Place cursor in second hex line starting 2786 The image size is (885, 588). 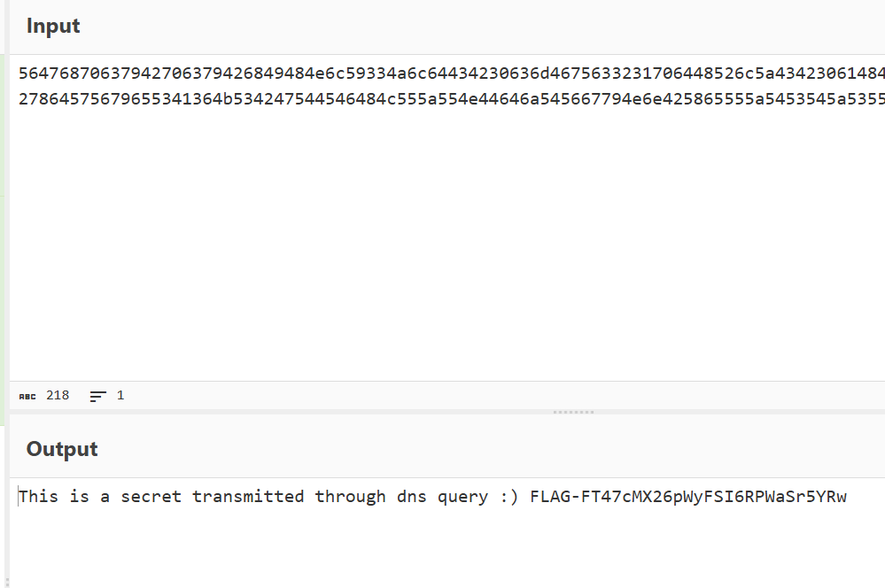pyautogui.click(x=452, y=99)
